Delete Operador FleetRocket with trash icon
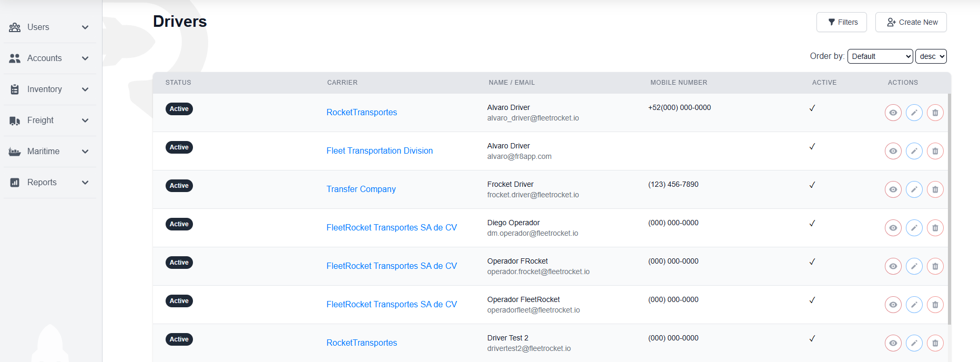This screenshot has height=362, width=980. (935, 305)
